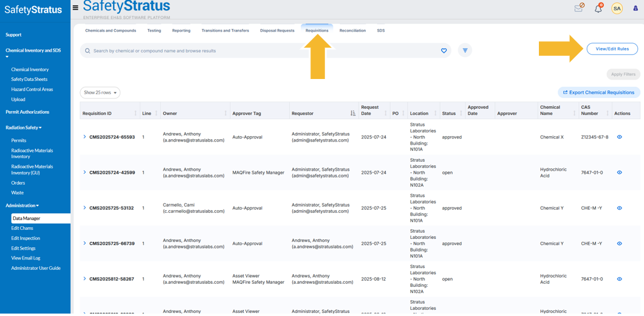Image resolution: width=644 pixels, height=316 pixels.
Task: Sort by Chemical Name column sort icon
Action: [574, 114]
